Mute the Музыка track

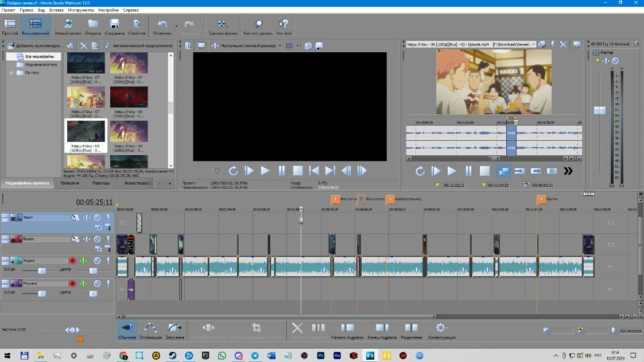(x=98, y=283)
